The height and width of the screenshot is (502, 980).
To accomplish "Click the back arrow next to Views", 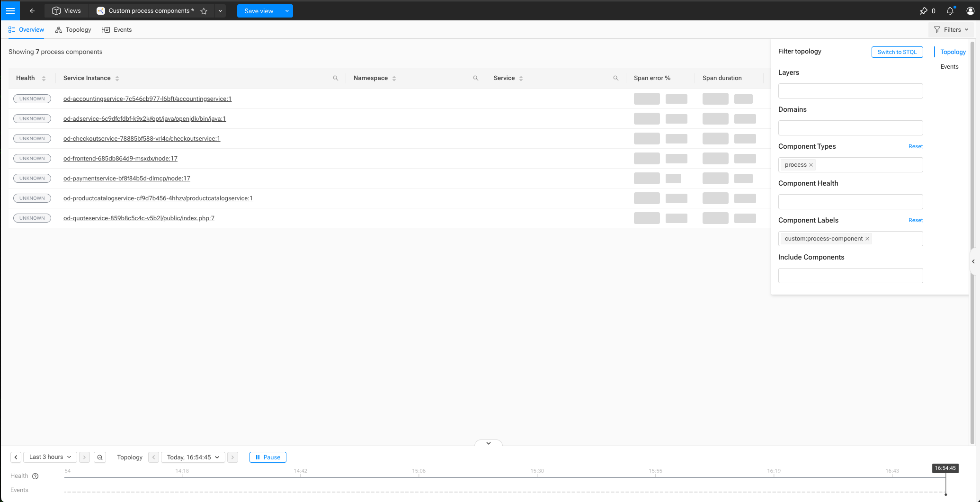I will click(32, 10).
